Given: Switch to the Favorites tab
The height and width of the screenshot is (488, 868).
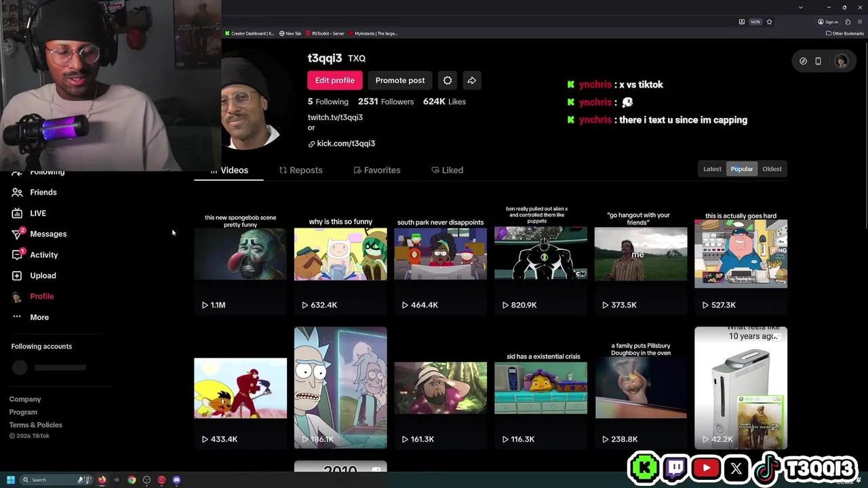Looking at the screenshot, I should click(x=377, y=170).
